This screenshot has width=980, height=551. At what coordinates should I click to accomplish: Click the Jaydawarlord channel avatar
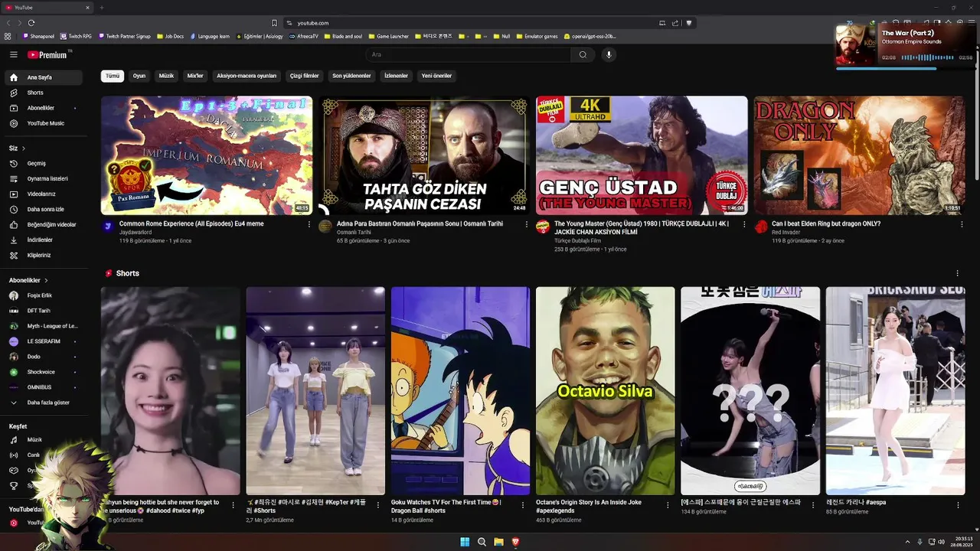coord(109,227)
